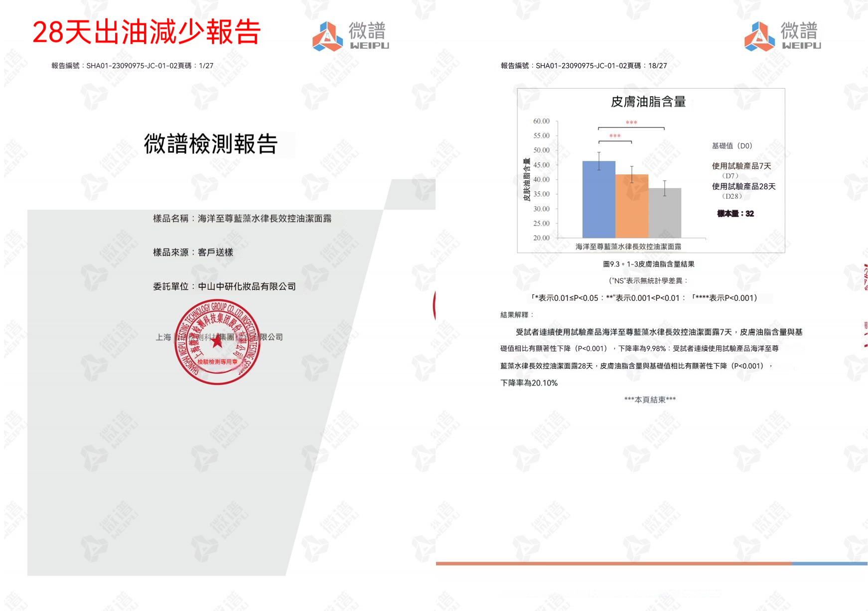
Task: Click the red title 28天出油減少報告
Action: [x=146, y=32]
